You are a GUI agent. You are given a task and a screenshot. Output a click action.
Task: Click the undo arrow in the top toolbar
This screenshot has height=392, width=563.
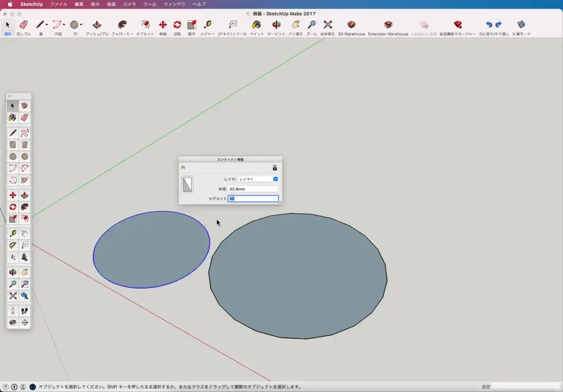489,24
